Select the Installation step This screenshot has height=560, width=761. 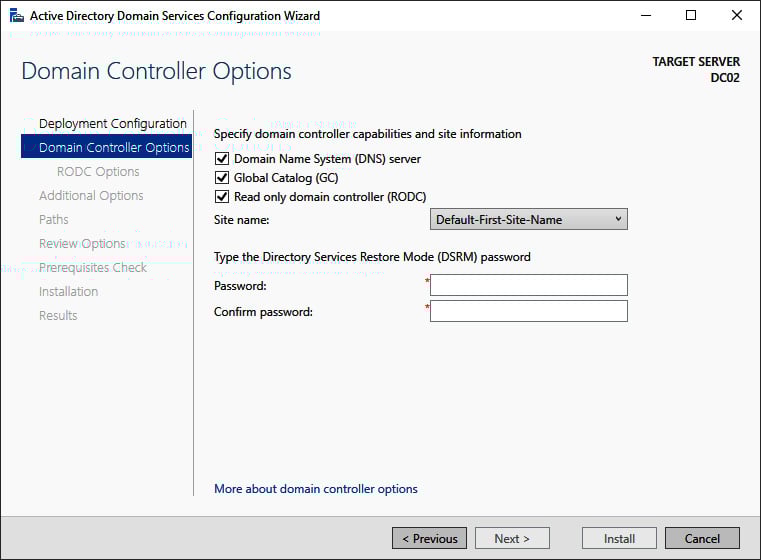(68, 292)
